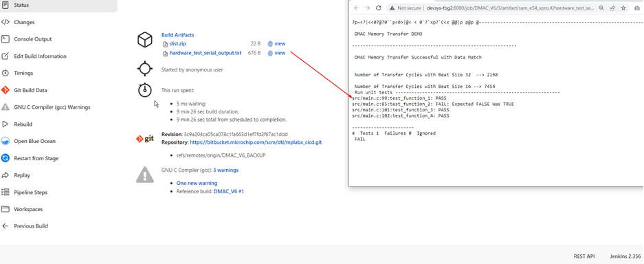Viewport: 644px width, 264px height.
Task: Click the Rebuild play icon
Action: (x=5, y=124)
